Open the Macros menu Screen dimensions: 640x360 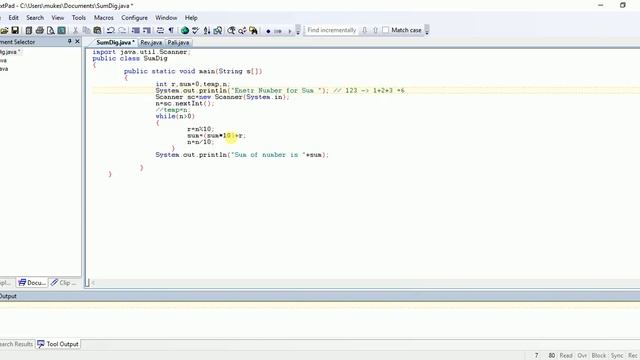[104, 18]
